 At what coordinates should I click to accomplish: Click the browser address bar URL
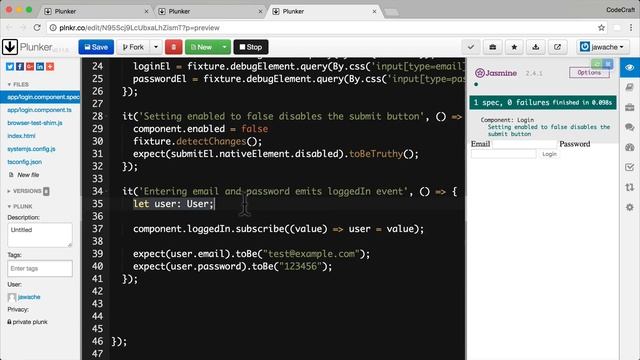coord(140,28)
